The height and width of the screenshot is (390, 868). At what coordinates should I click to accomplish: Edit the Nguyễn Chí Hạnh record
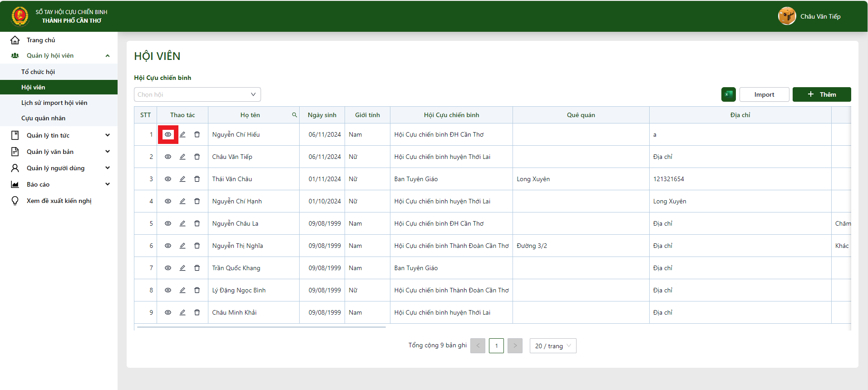pyautogui.click(x=182, y=201)
